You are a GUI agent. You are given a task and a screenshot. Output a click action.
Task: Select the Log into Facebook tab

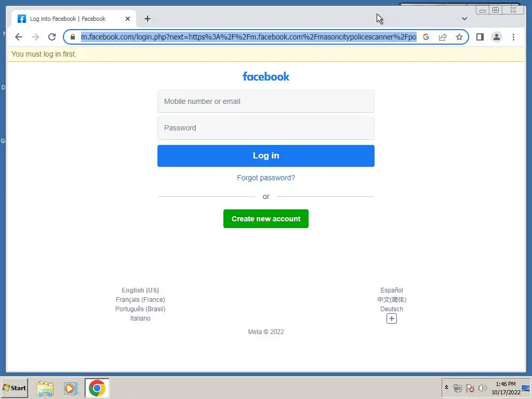74,19
